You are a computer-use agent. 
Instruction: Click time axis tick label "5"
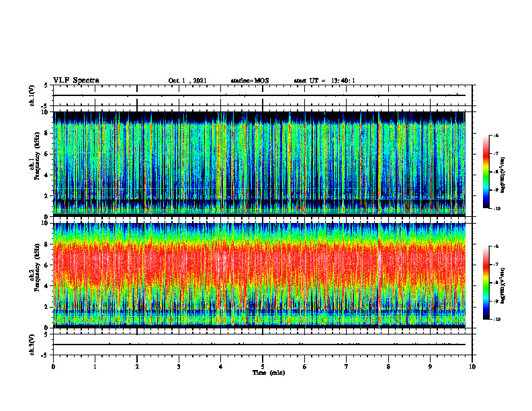click(263, 367)
